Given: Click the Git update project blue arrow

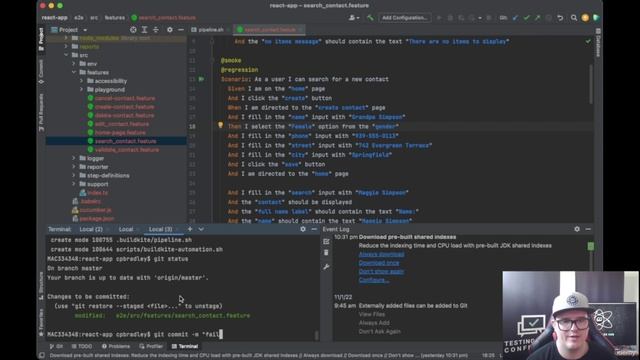Looking at the screenshot, I should tap(515, 18).
